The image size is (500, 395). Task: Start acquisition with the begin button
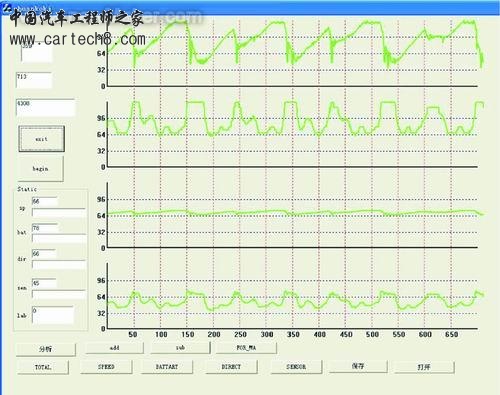pos(41,169)
